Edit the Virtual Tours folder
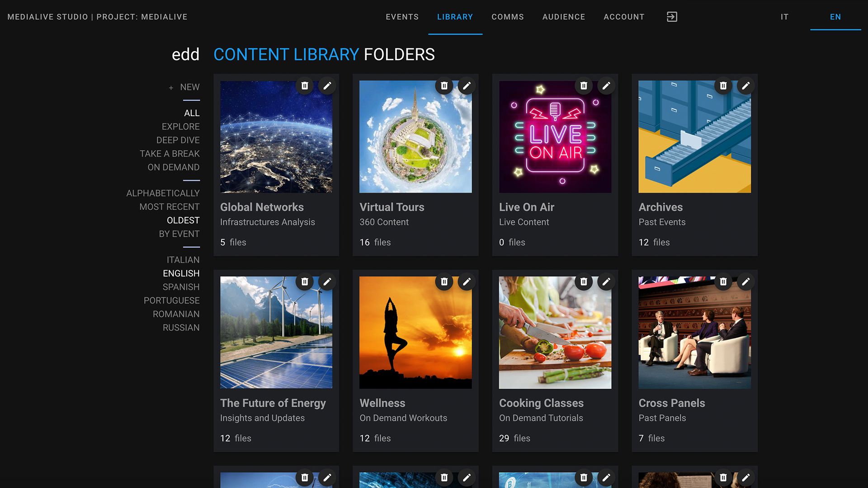Viewport: 868px width, 488px height. tap(467, 85)
